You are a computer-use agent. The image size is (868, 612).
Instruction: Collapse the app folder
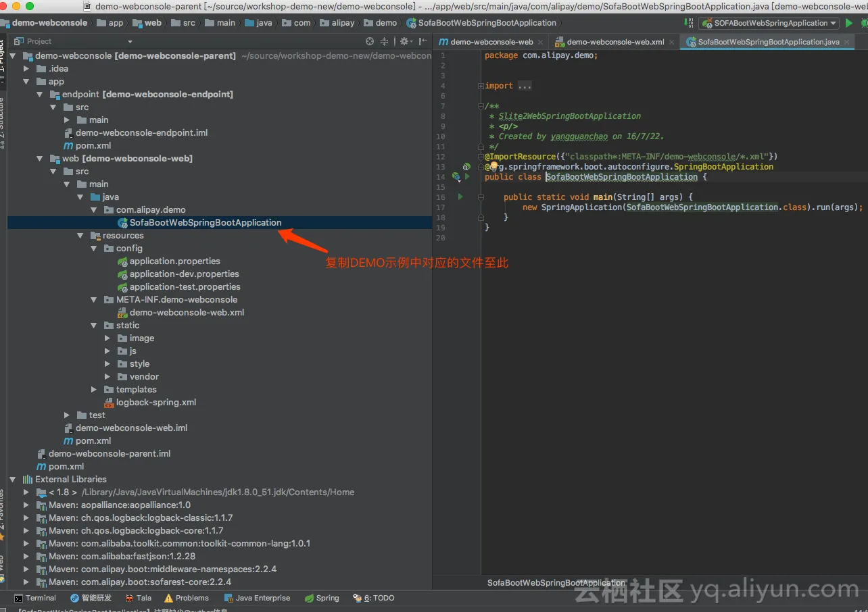[x=26, y=81]
